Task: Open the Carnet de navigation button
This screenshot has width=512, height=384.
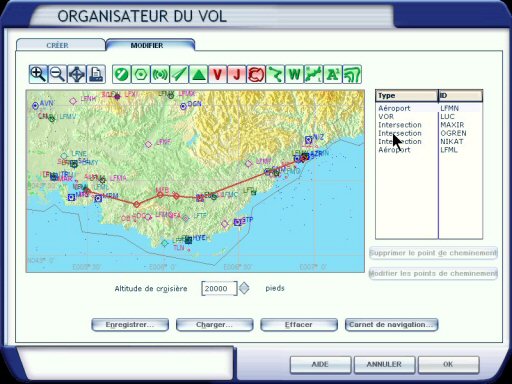Action: tap(391, 325)
